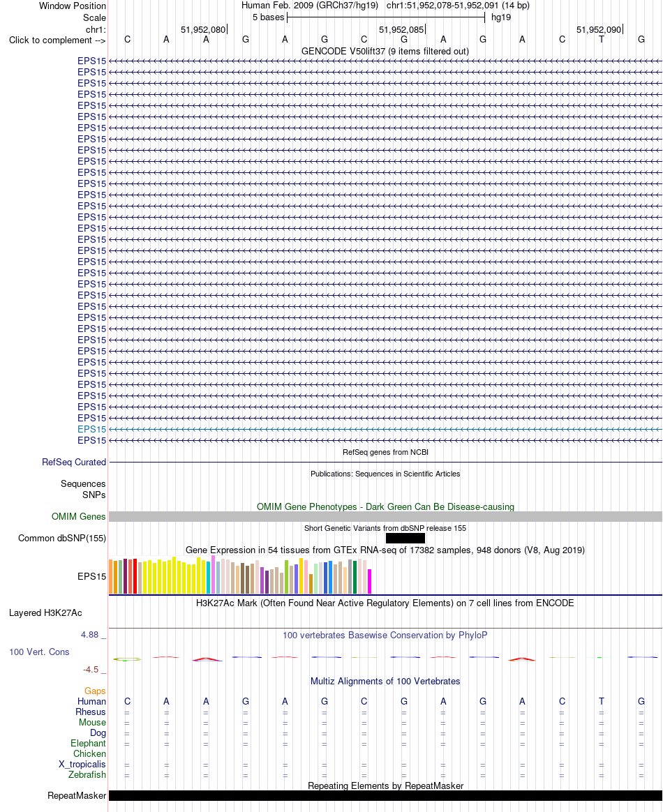Select the 'Chicken' alignment row label
Screen dimensions: 663x812
[89, 753]
